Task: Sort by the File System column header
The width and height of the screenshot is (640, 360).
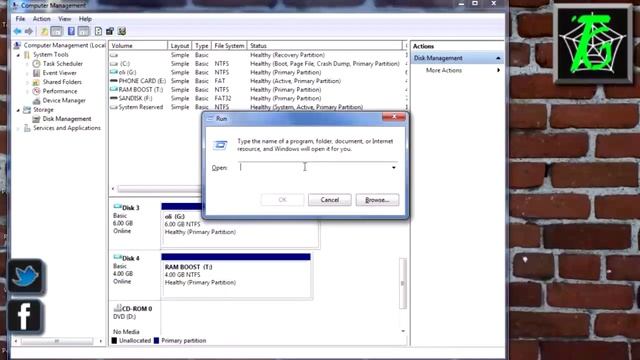Action: [x=229, y=46]
